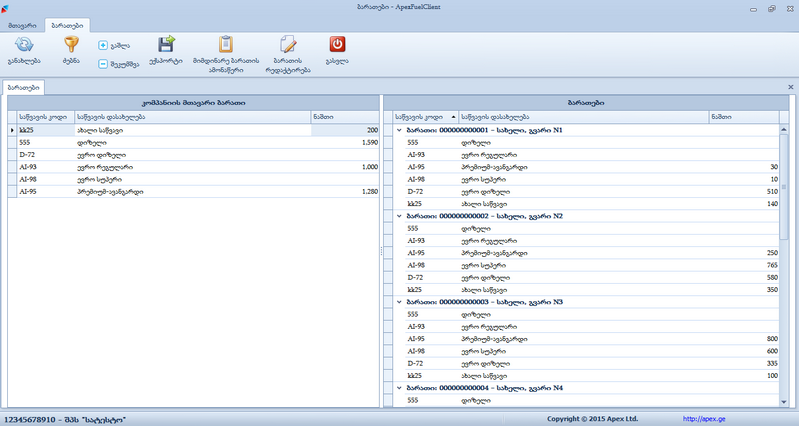Viewport: 799px width, 426px height.
Task: Click საწვავის დასახელება header in the left grid
Action: [193, 117]
